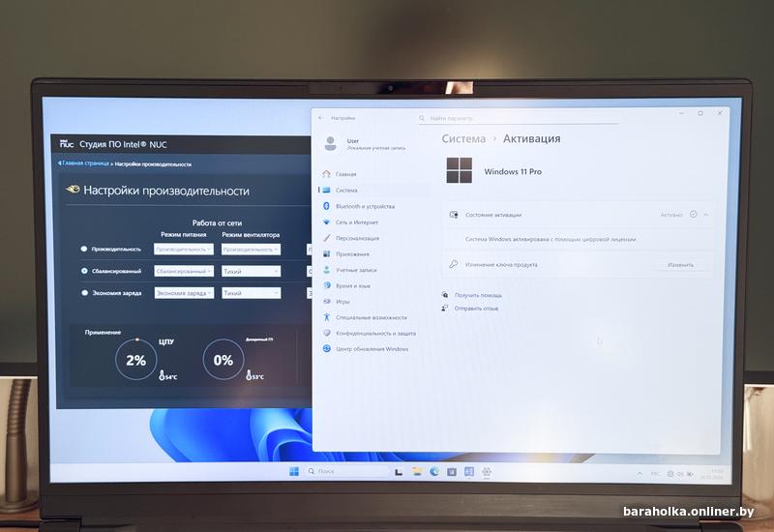Open Приложения section
774x532 pixels.
[x=374, y=253]
